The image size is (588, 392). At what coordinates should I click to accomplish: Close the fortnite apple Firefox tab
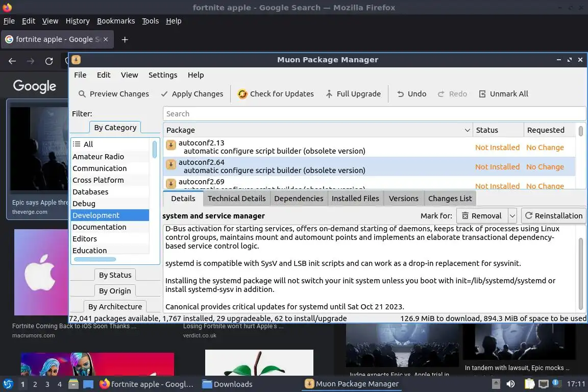click(x=106, y=39)
